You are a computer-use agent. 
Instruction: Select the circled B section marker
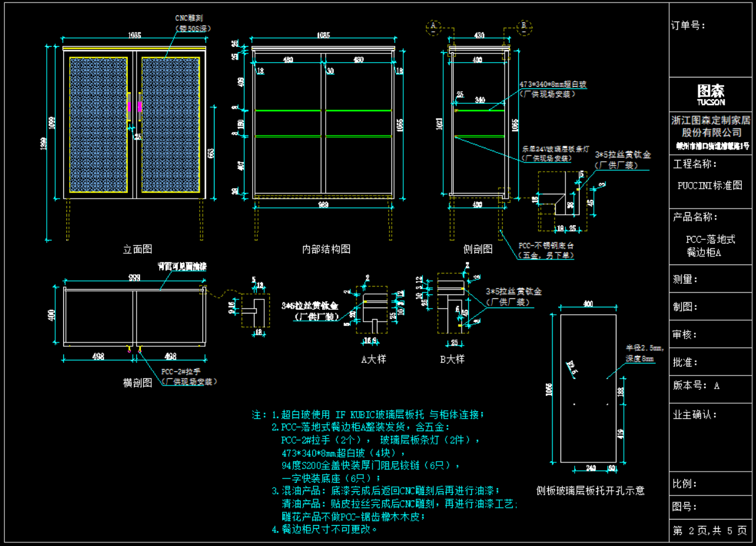524,26
